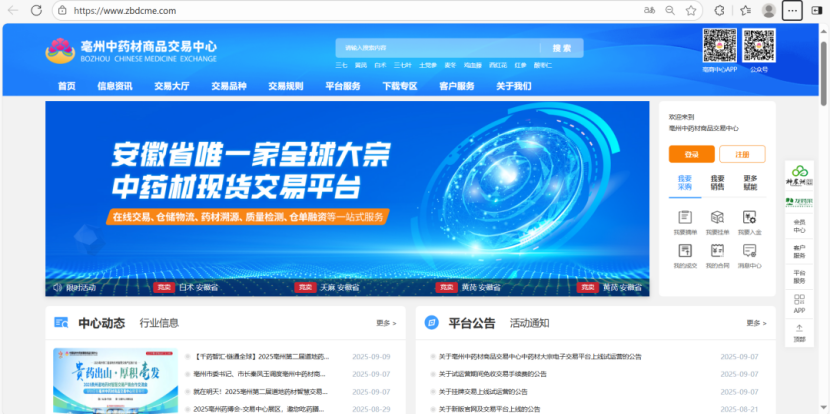Open the 我的合同 icon

pos(717,252)
